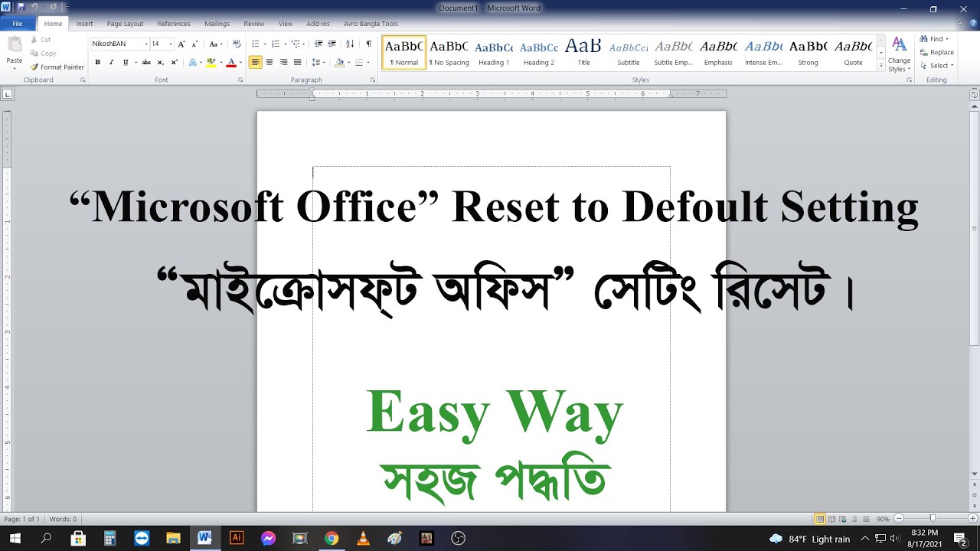
Task: Switch to Full Screen Reading view
Action: (x=831, y=519)
